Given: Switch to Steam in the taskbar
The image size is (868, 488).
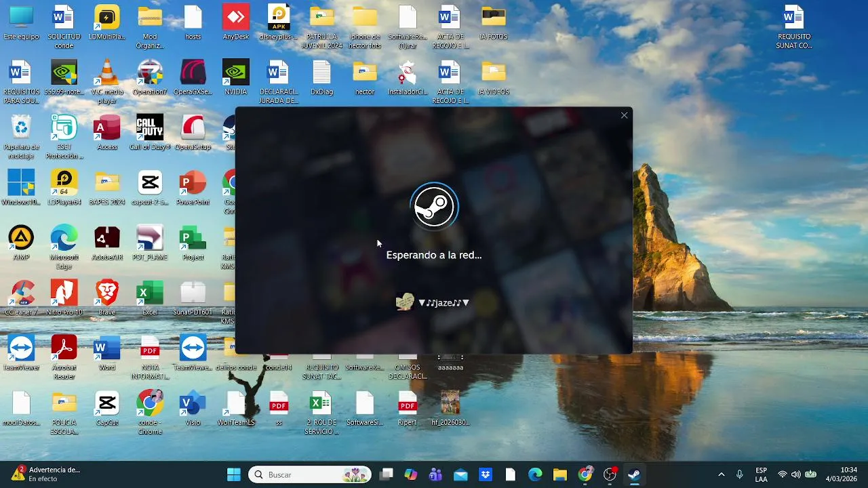Looking at the screenshot, I should (x=635, y=474).
